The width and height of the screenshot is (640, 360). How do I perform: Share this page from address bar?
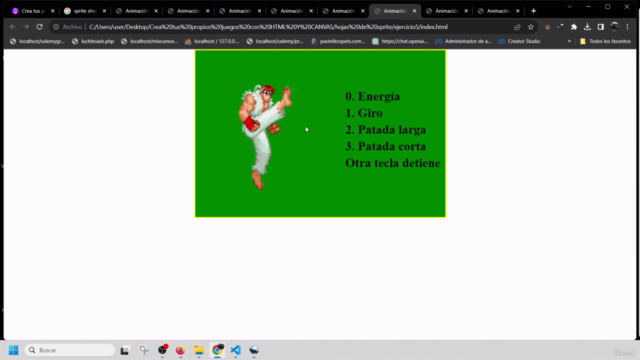click(517, 27)
